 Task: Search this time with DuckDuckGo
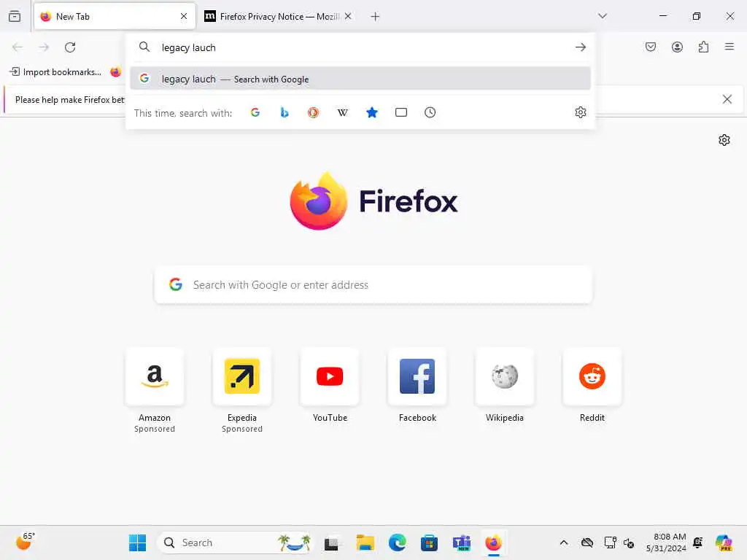[313, 112]
